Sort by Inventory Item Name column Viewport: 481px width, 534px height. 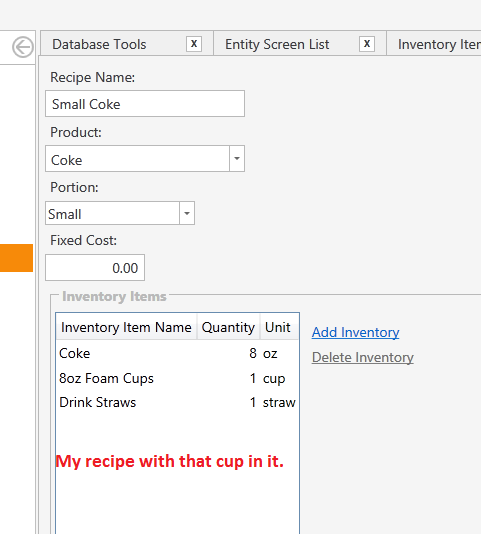pos(126,327)
